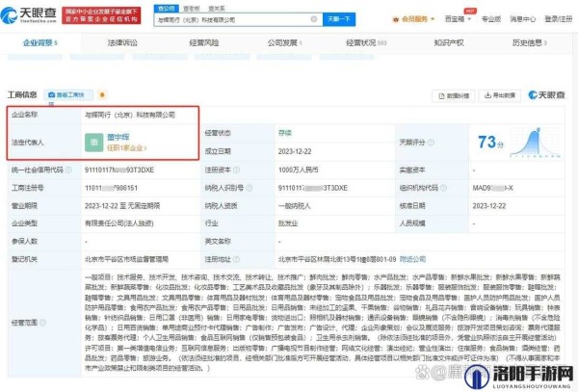Viewport: 578px width, 392px height.
Task: Click the registered address text in 注册地址
Action: (337, 259)
